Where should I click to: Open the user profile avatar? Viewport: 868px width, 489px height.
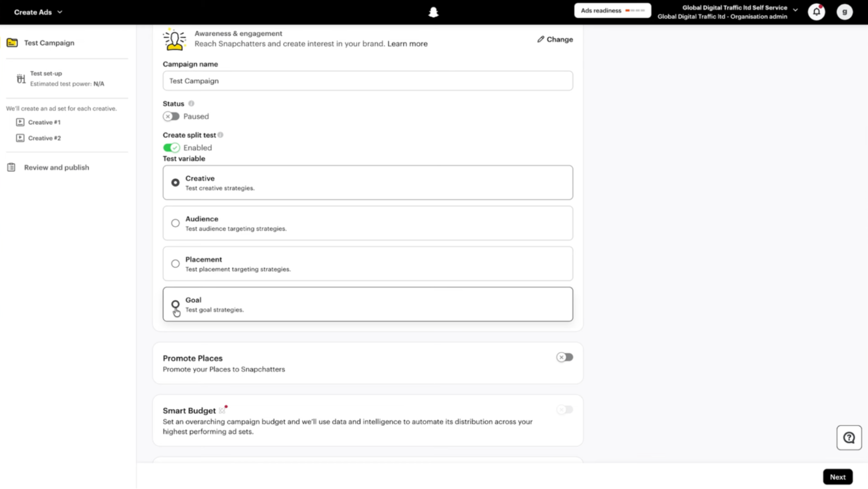844,12
